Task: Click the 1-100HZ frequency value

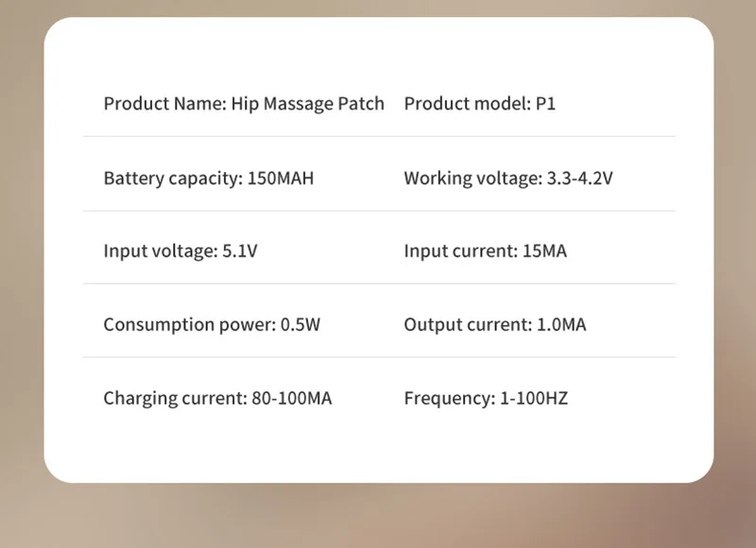Action: pyautogui.click(x=534, y=399)
